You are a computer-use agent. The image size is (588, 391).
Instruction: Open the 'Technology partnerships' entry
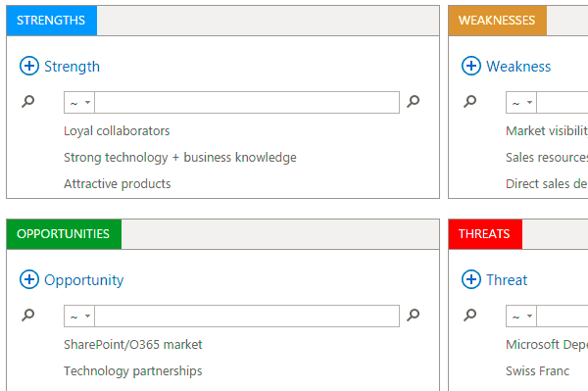coord(132,371)
